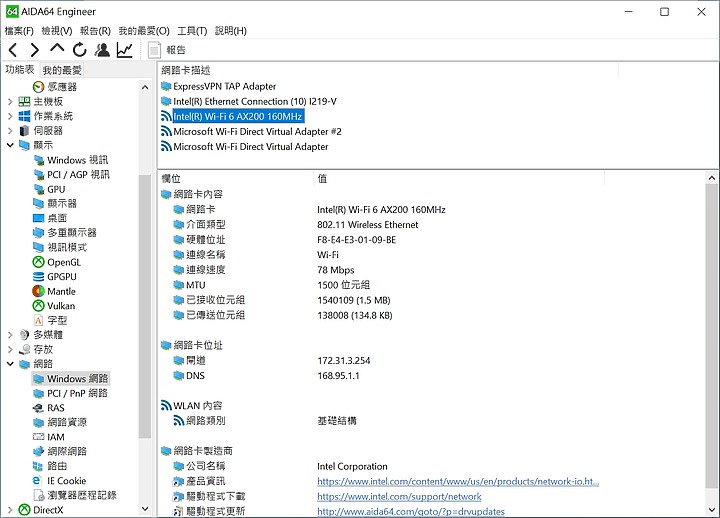720x518 pixels.
Task: Open the user profile toolbar icon
Action: click(x=102, y=50)
